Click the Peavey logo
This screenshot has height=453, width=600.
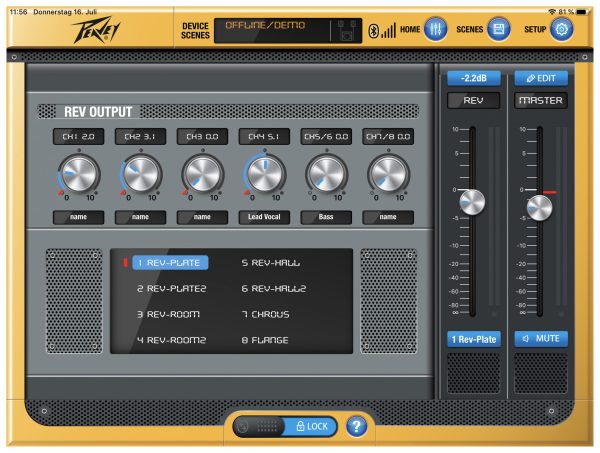coord(96,30)
